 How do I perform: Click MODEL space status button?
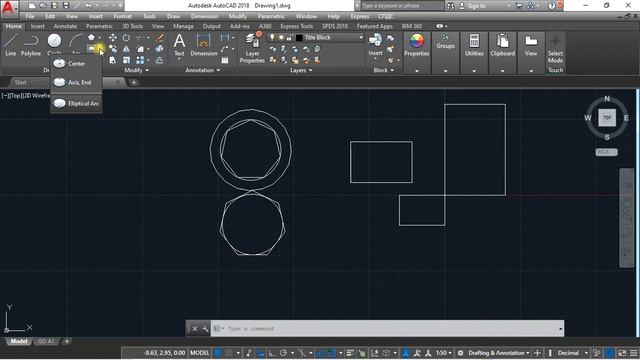coord(200,353)
